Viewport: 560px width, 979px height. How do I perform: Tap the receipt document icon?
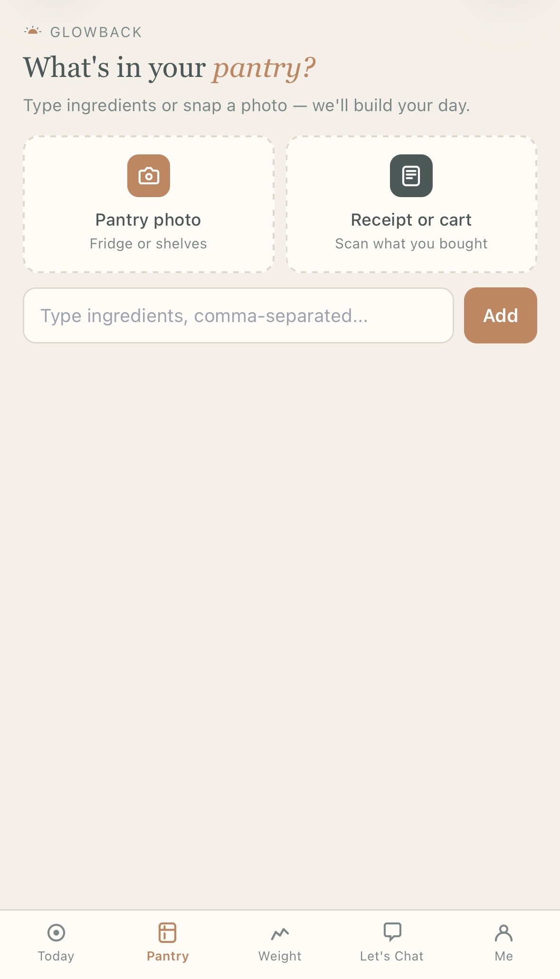411,176
